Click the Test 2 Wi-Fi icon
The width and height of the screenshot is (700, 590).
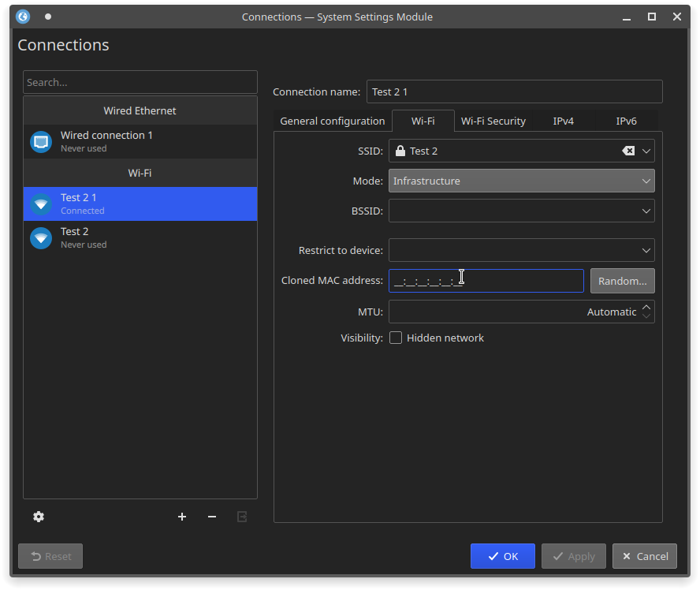click(x=41, y=237)
